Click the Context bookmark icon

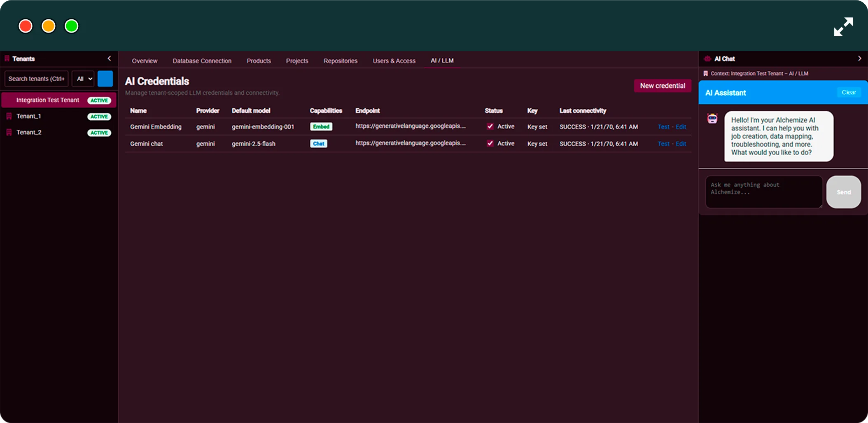point(706,73)
